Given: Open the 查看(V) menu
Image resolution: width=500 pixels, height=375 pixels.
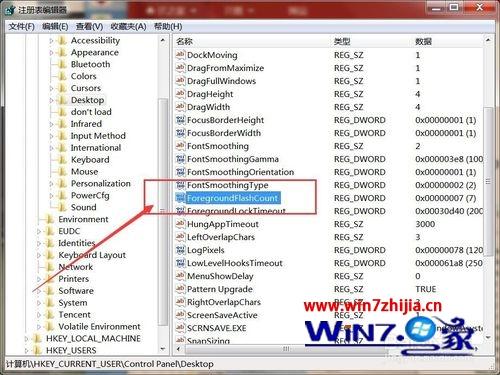Looking at the screenshot, I should 89,26.
